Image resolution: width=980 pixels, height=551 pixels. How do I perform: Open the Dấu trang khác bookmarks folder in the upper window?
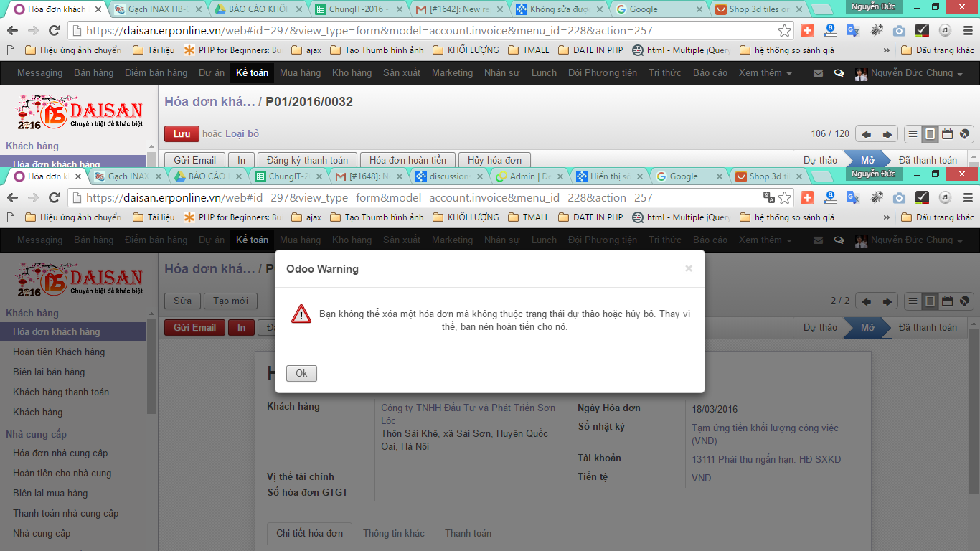pos(937,50)
